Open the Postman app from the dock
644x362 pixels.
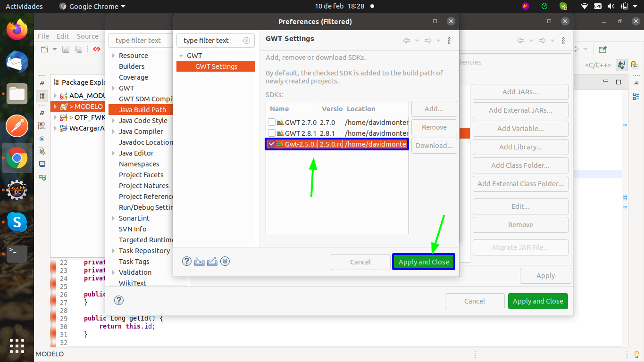coord(17,126)
